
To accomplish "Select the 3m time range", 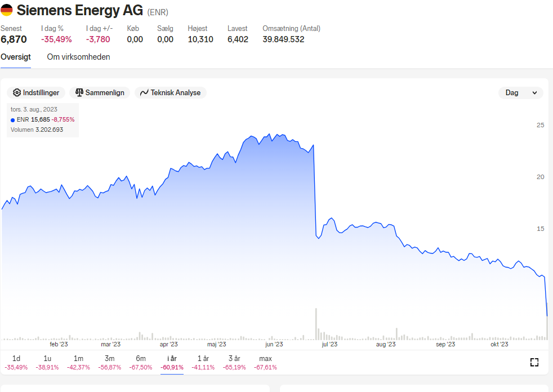I will pyautogui.click(x=109, y=363).
